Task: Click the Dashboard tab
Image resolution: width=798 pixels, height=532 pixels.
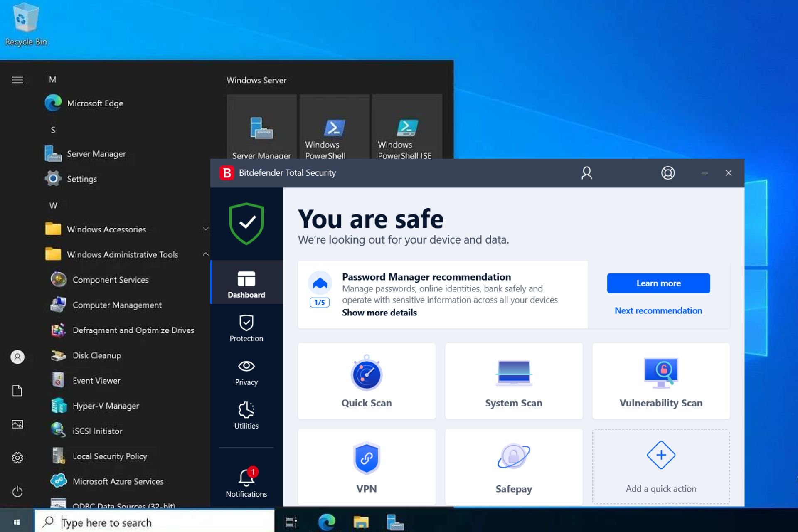Action: pyautogui.click(x=246, y=284)
